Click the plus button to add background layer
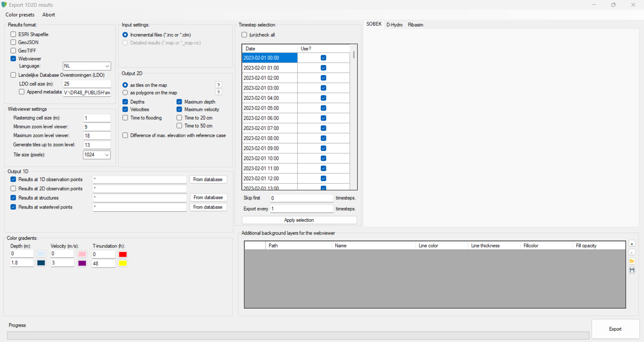The width and height of the screenshot is (644, 342). pos(632,244)
